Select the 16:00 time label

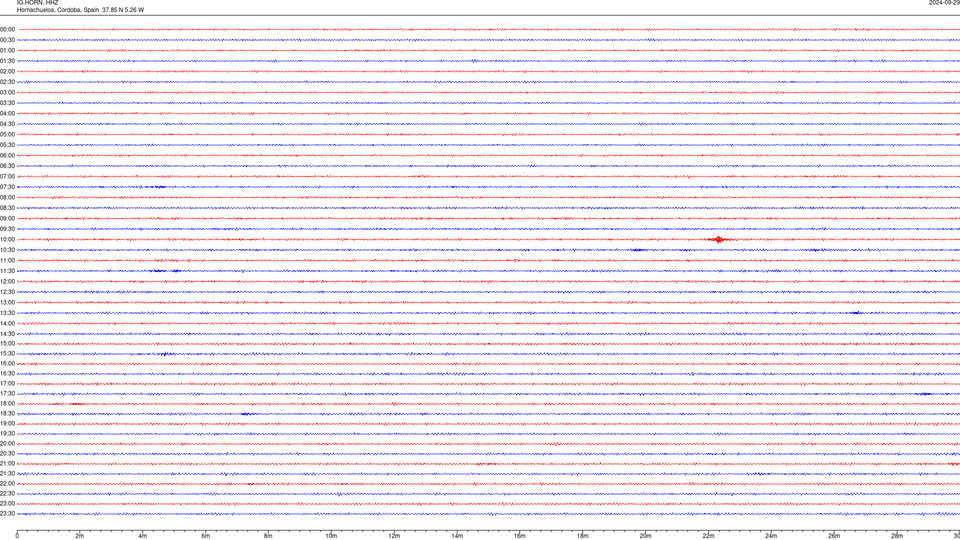(7, 364)
